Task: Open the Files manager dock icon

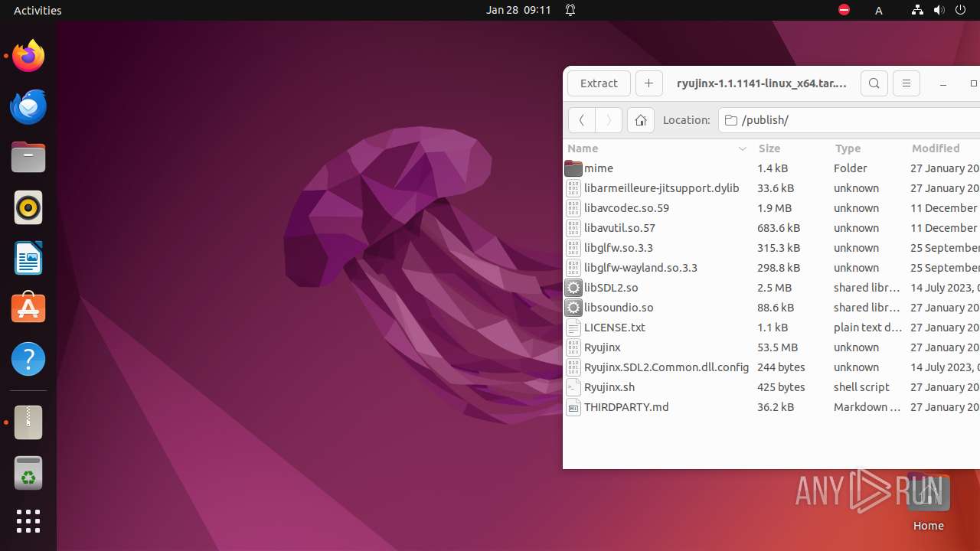Action: tap(28, 157)
